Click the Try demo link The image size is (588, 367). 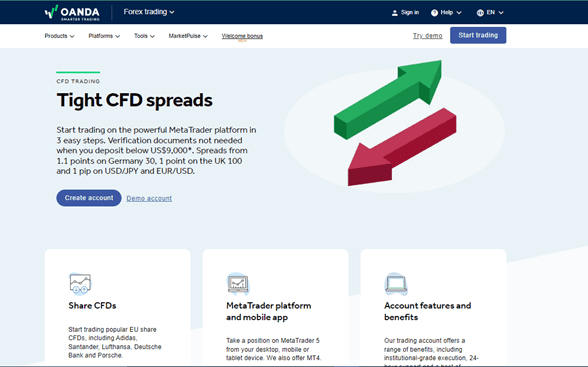pyautogui.click(x=428, y=36)
